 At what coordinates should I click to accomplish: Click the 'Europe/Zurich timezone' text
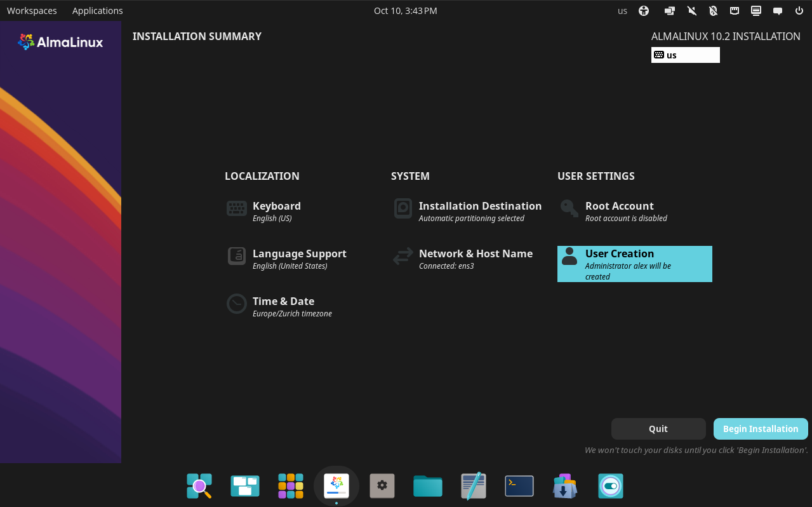pos(292,314)
